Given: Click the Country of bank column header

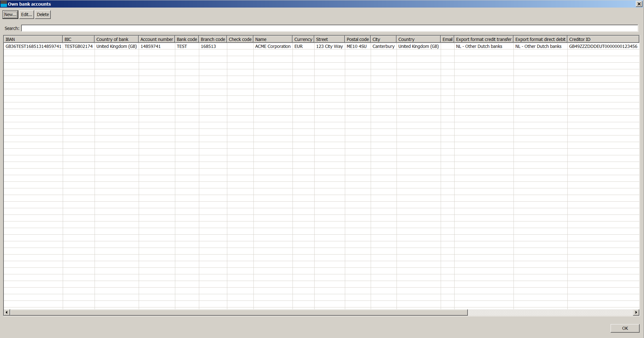Looking at the screenshot, I should [x=117, y=39].
